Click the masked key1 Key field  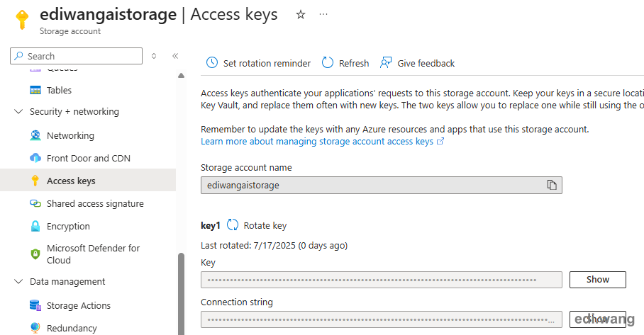381,280
